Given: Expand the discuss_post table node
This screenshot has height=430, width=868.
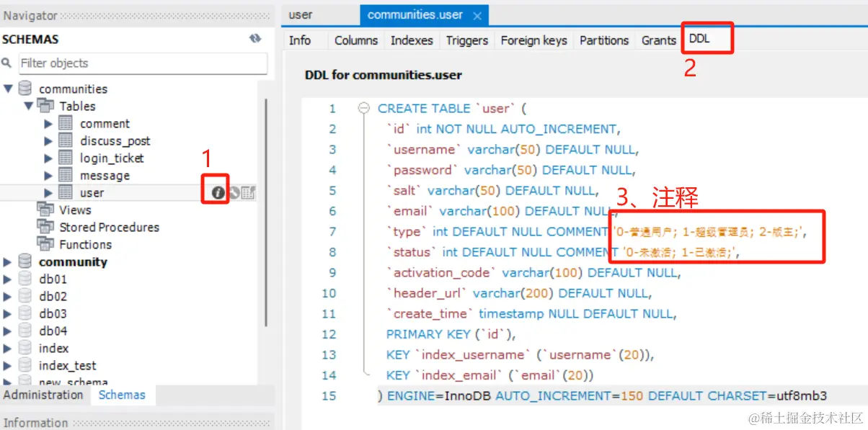Looking at the screenshot, I should (x=48, y=140).
